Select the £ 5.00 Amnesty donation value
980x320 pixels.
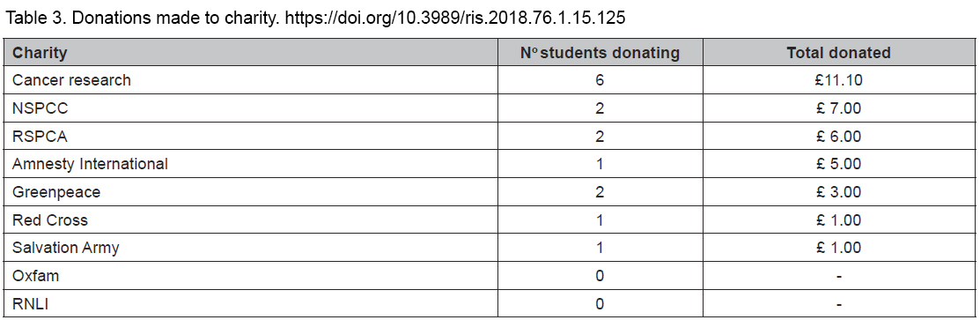839,164
